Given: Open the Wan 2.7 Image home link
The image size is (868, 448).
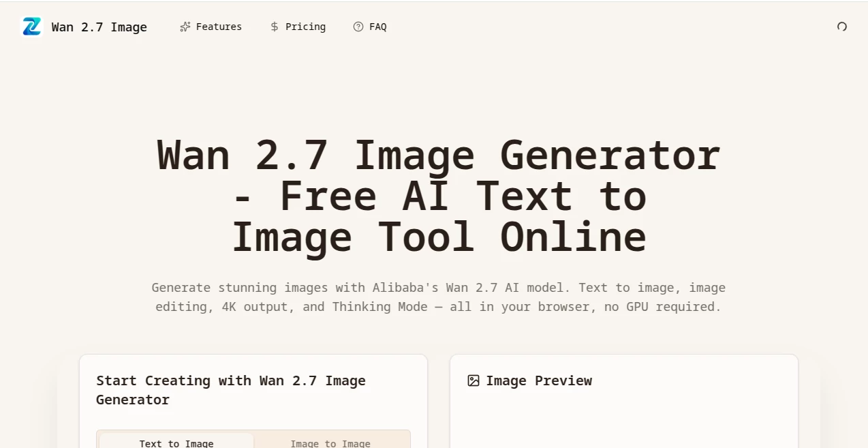Looking at the screenshot, I should tap(84, 27).
